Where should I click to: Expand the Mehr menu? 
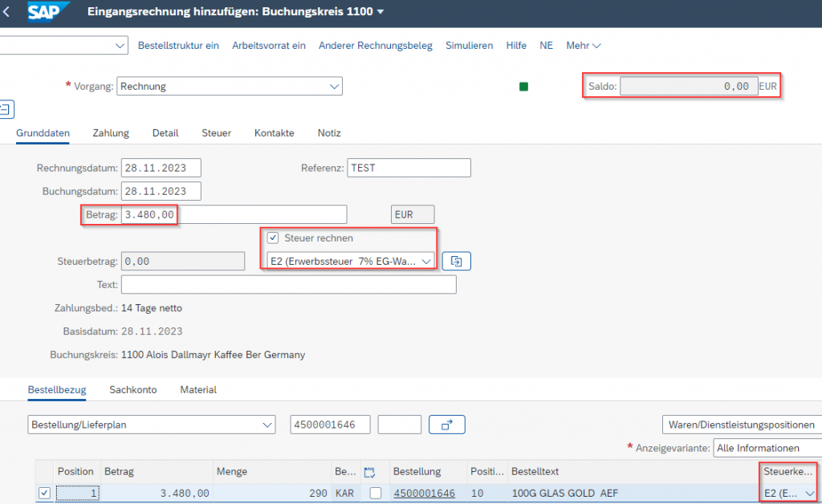[x=584, y=46]
